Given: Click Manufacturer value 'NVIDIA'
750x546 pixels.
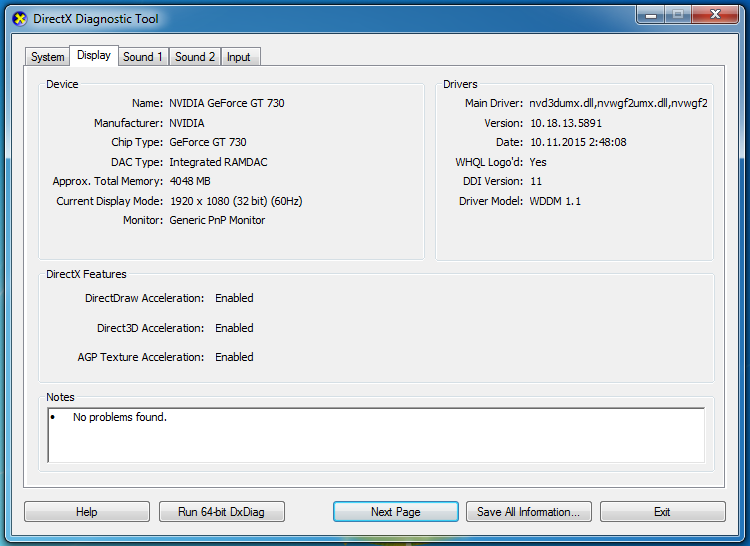Looking at the screenshot, I should click(187, 123).
